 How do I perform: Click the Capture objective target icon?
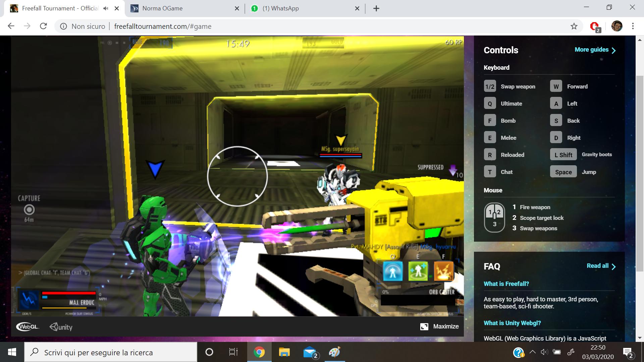(29, 210)
